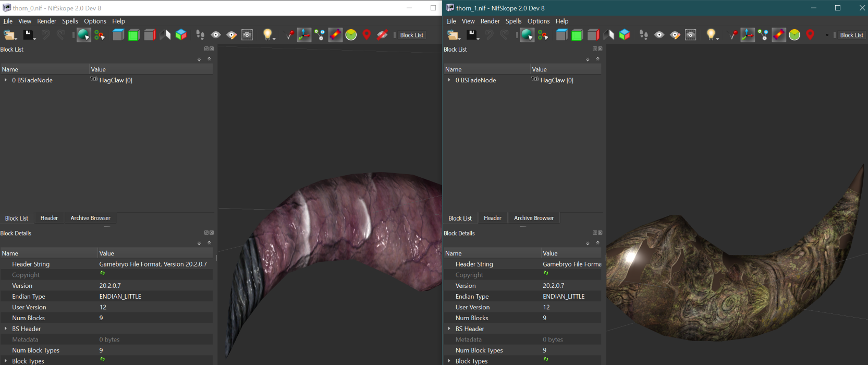Screen dimensions: 868x365
Task: Switch to green front view cube in thorn_1
Action: [577, 35]
